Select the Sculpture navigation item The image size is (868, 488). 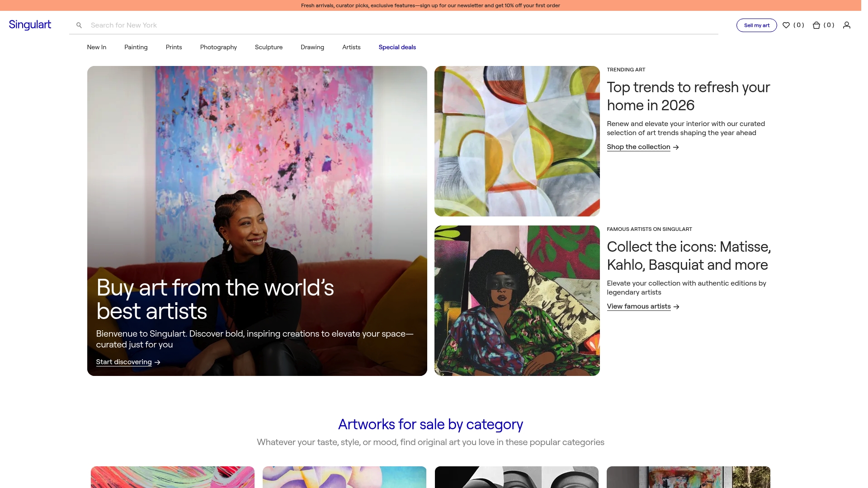[269, 47]
